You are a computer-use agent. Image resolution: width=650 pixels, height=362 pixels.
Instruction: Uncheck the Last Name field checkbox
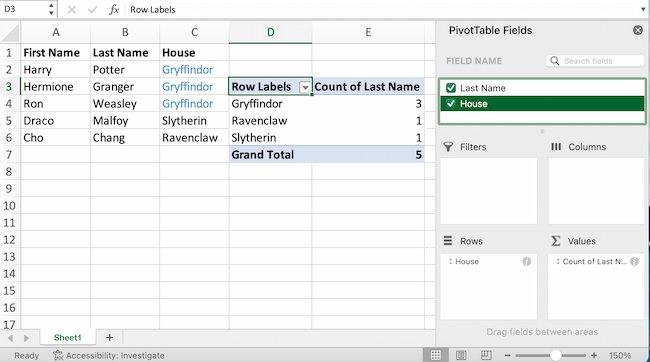pyautogui.click(x=451, y=88)
